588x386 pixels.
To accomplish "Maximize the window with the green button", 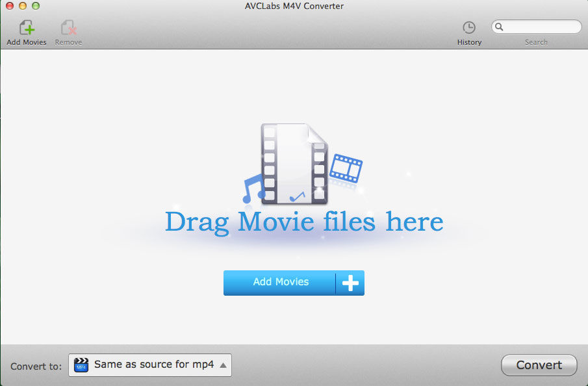I will 36,6.
